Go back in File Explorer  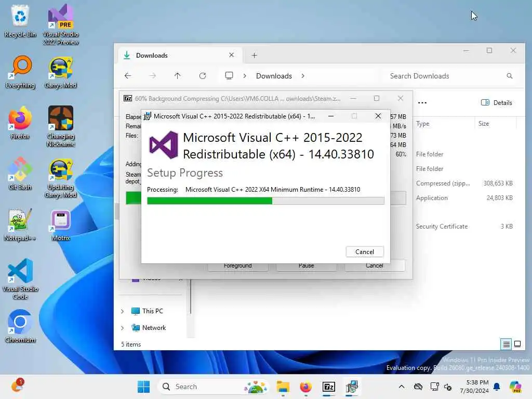[128, 76]
